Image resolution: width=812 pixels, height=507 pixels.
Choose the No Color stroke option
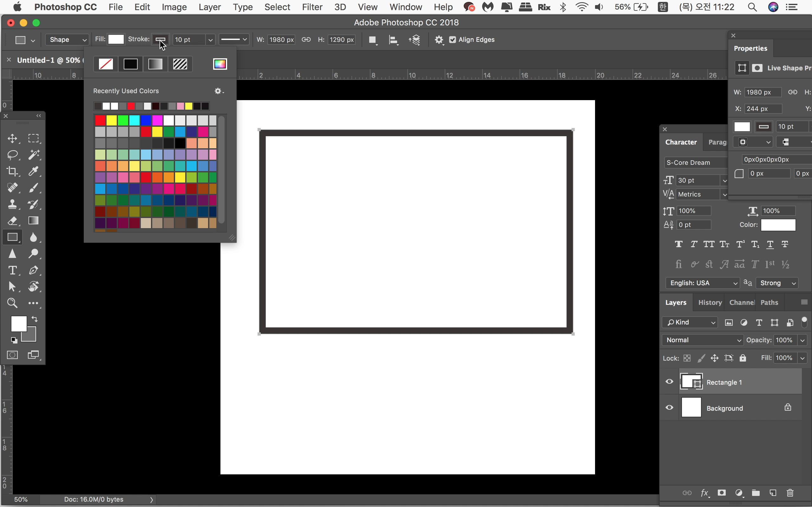[x=106, y=64]
